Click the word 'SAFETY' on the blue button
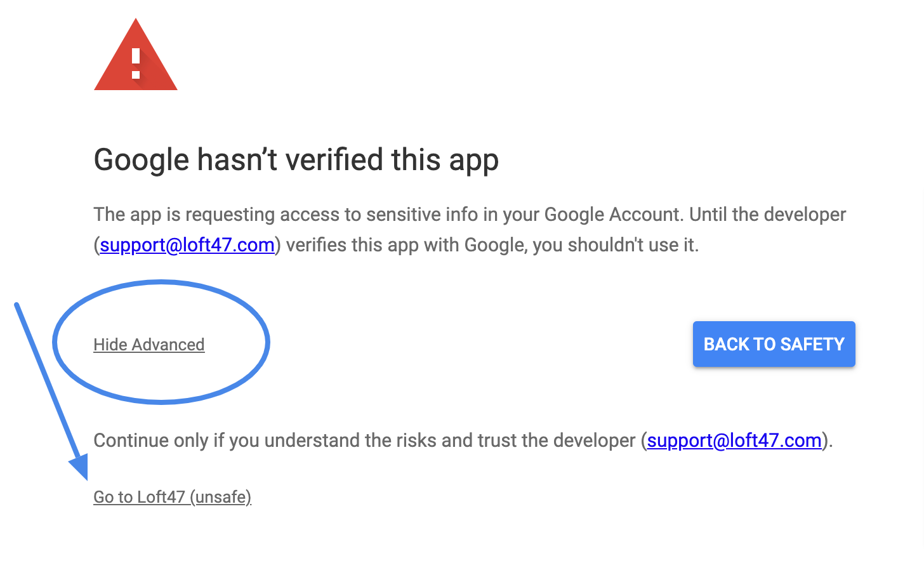 click(x=812, y=344)
